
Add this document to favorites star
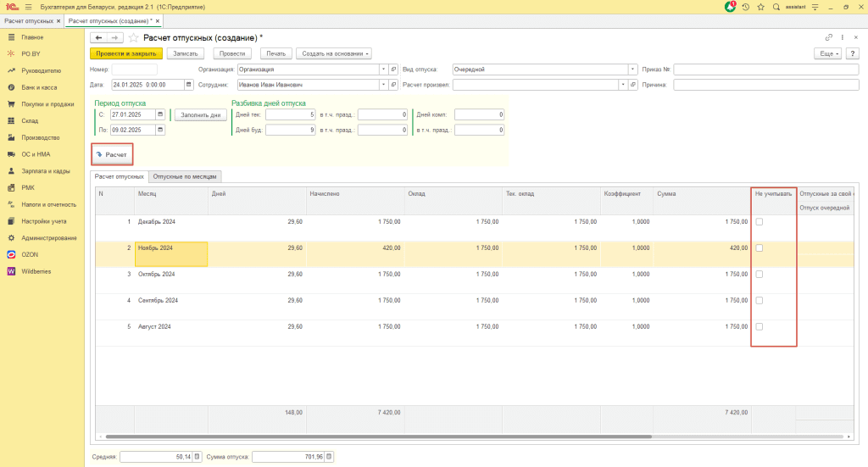[x=133, y=37]
